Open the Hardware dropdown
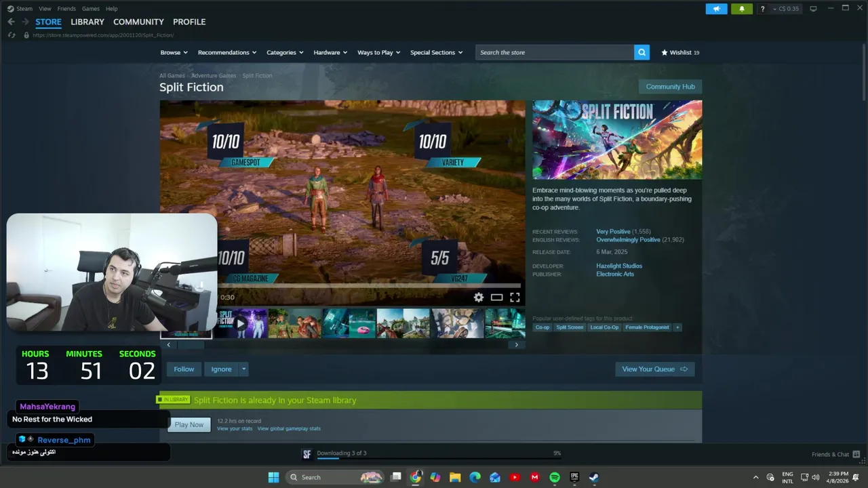Viewport: 868px width, 488px height. click(x=330, y=52)
